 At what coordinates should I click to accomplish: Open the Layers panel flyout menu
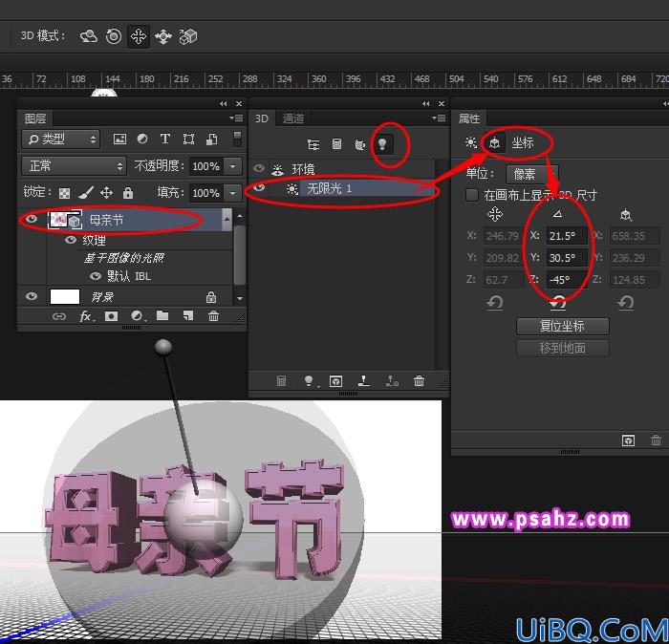click(x=236, y=118)
